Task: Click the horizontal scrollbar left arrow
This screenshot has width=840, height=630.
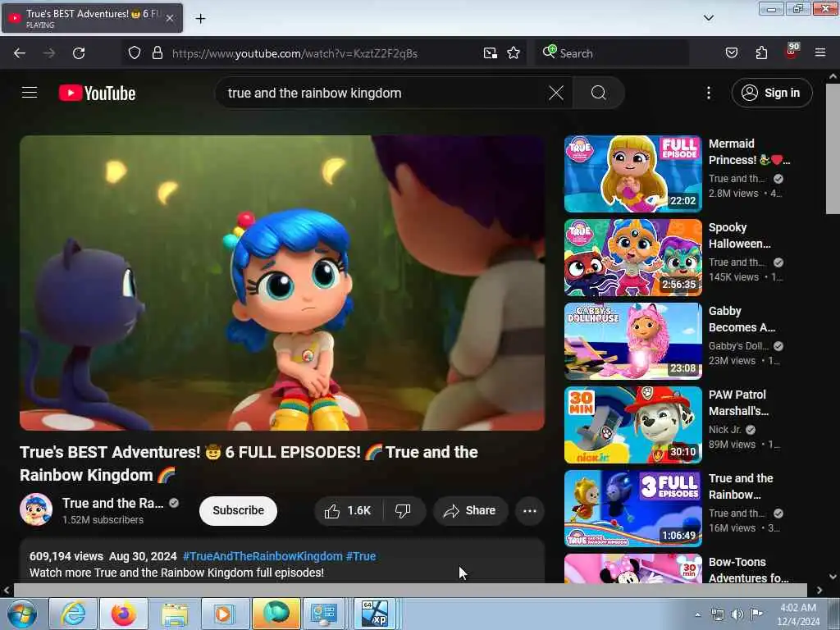Action: click(7, 591)
